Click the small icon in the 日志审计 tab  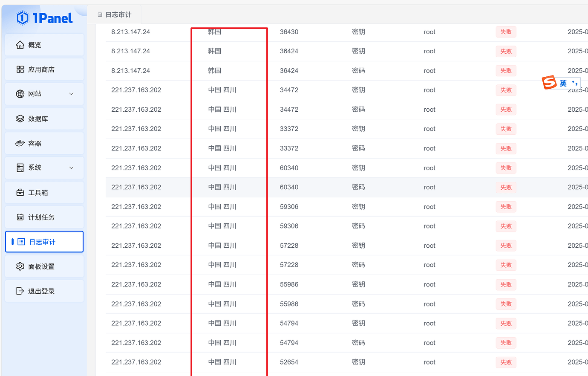click(100, 14)
